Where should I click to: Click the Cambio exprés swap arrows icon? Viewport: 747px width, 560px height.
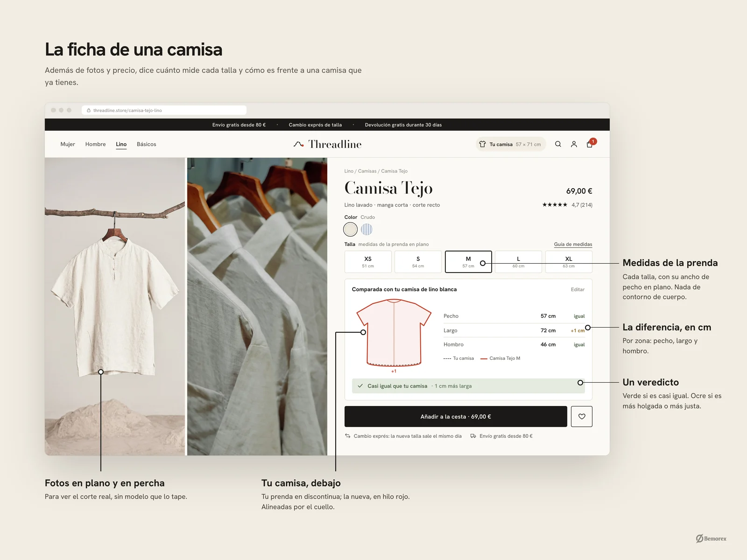click(x=348, y=436)
